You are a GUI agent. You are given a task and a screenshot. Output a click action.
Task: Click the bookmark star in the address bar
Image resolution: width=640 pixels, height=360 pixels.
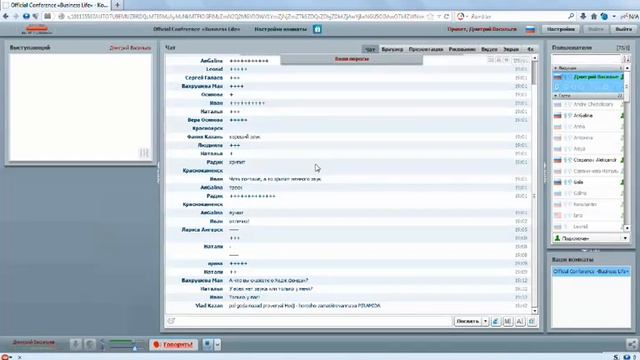430,16
